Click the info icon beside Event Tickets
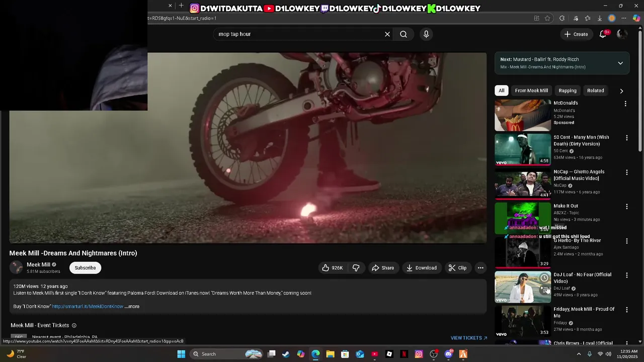The image size is (644, 362). (x=74, y=325)
